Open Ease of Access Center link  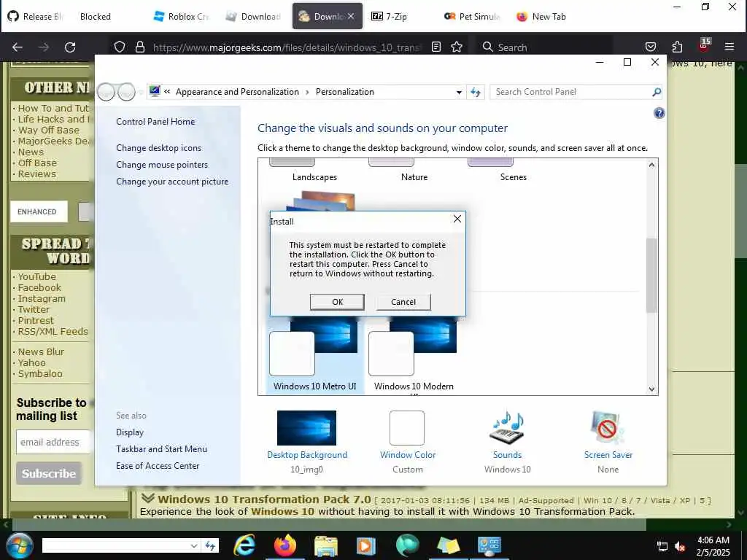pos(158,465)
